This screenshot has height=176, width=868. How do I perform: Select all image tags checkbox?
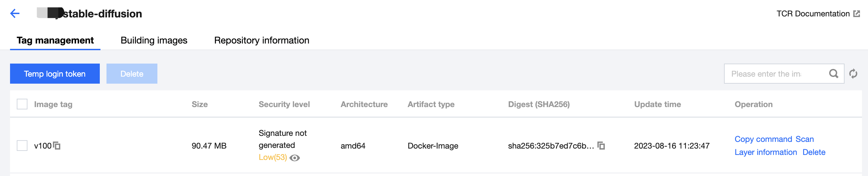click(22, 104)
